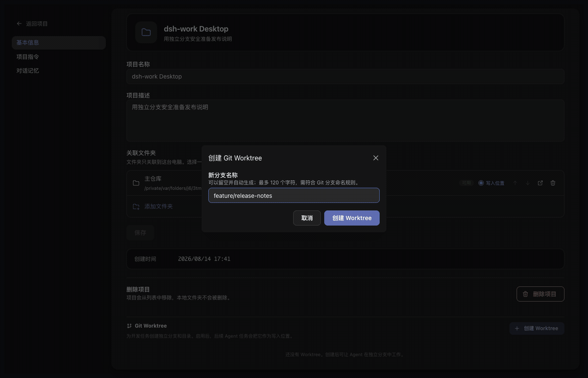Click the dsh-work Desktop header title

click(x=196, y=29)
